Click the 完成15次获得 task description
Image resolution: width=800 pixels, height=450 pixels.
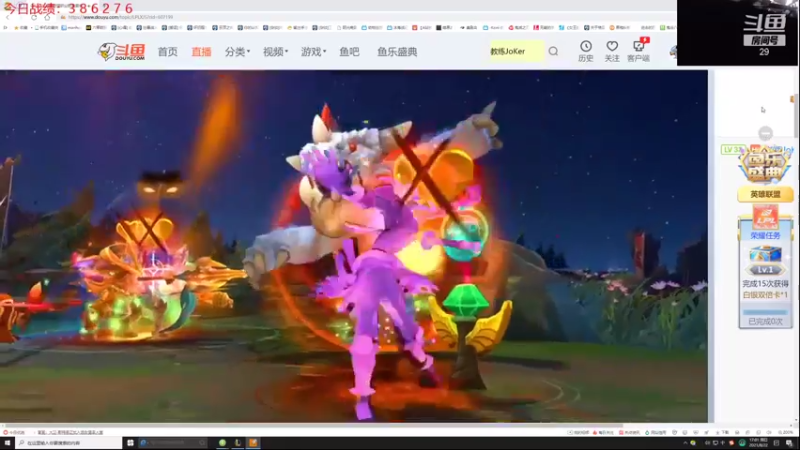pos(765,284)
